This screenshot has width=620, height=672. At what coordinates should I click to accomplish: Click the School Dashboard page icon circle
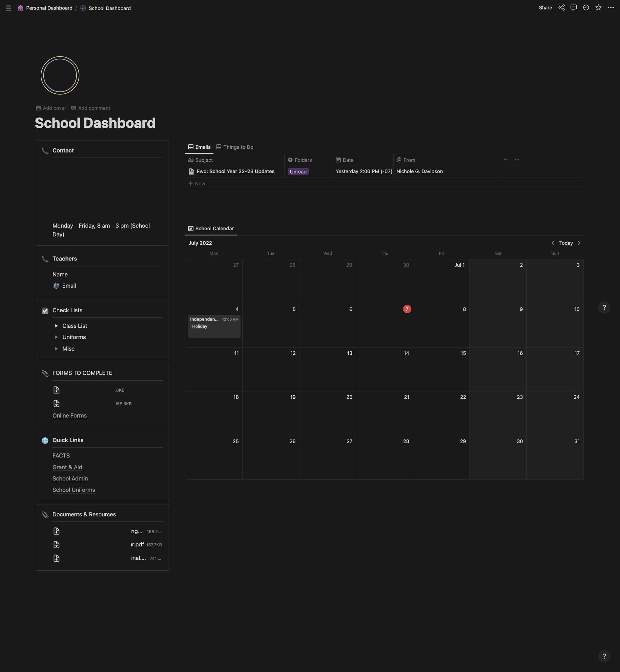60,75
